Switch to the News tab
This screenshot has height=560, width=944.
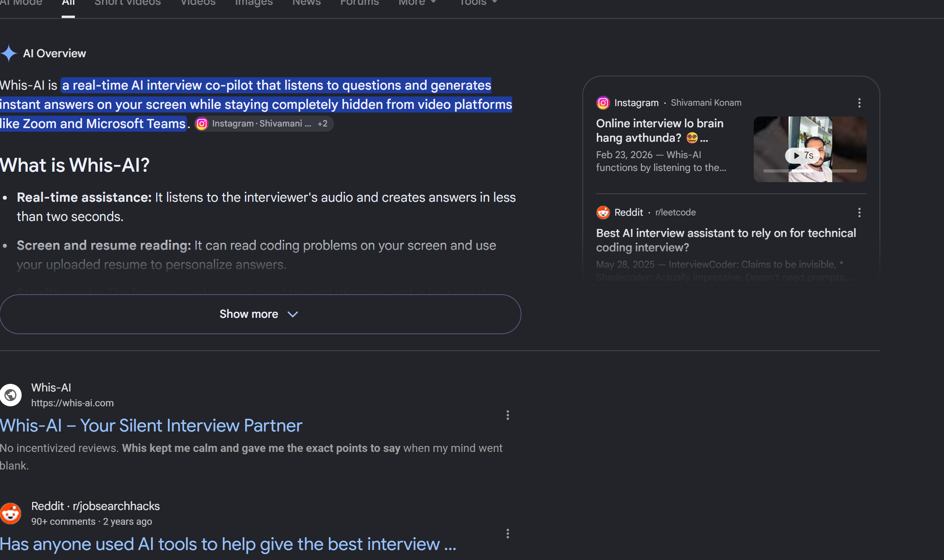click(x=306, y=2)
